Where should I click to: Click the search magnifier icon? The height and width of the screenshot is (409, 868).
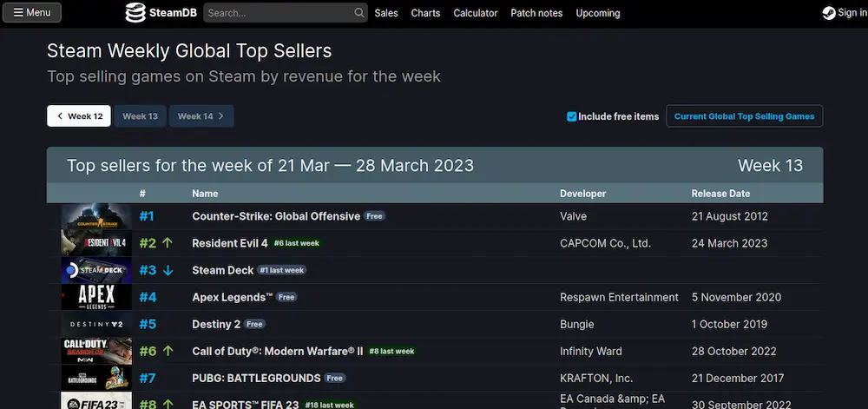[359, 13]
